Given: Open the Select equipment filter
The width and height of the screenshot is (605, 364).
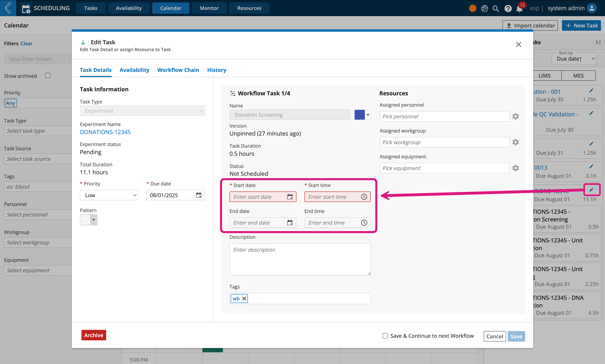Looking at the screenshot, I should tap(38, 270).
